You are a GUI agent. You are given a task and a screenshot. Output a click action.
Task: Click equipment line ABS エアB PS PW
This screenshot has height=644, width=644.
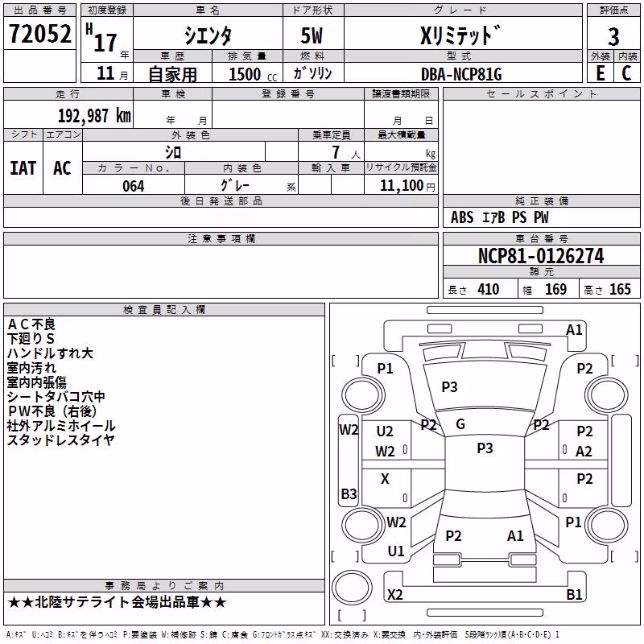tap(499, 217)
